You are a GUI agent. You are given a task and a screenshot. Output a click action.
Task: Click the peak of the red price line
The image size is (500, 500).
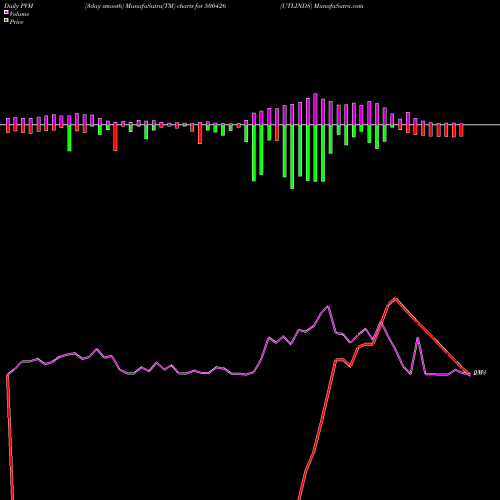point(396,298)
